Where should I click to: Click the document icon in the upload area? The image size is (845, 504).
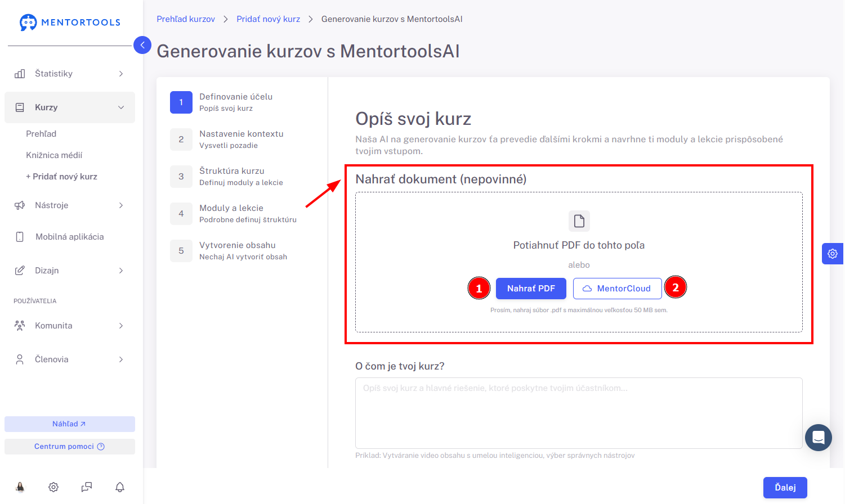(x=579, y=221)
